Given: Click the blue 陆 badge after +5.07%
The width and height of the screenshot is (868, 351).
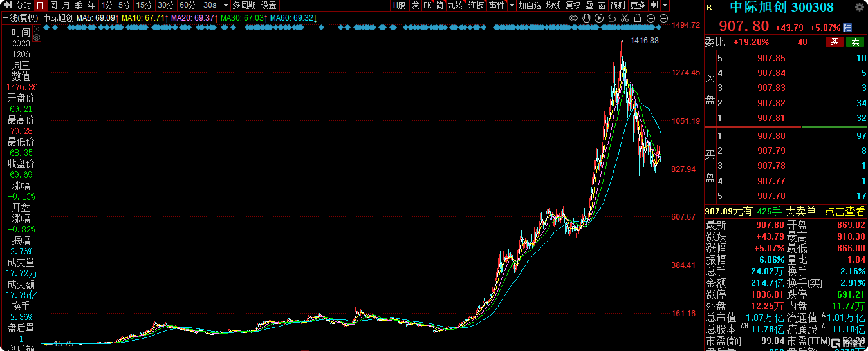Looking at the screenshot, I should [847, 28].
